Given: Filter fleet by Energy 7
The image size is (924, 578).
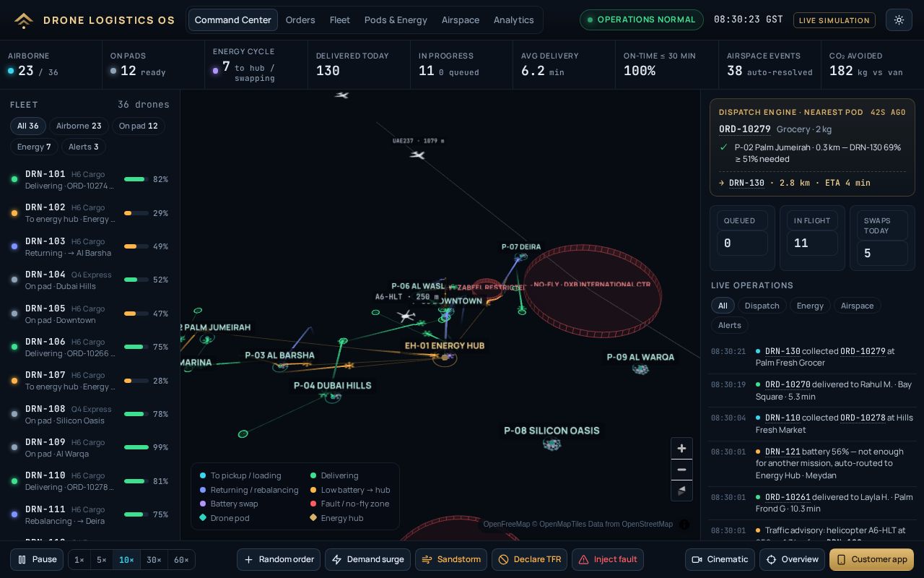Looking at the screenshot, I should point(34,147).
